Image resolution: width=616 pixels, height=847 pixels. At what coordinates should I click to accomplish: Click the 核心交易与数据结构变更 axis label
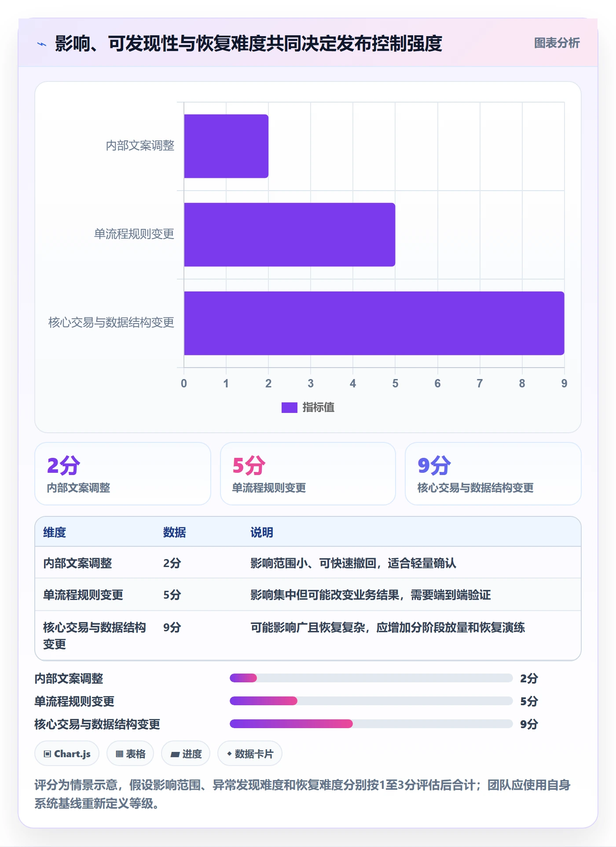pyautogui.click(x=111, y=323)
